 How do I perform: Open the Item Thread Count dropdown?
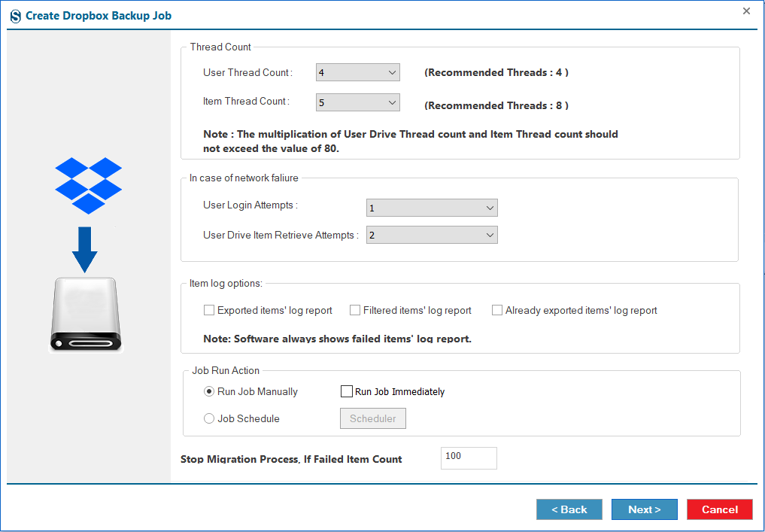tap(357, 102)
